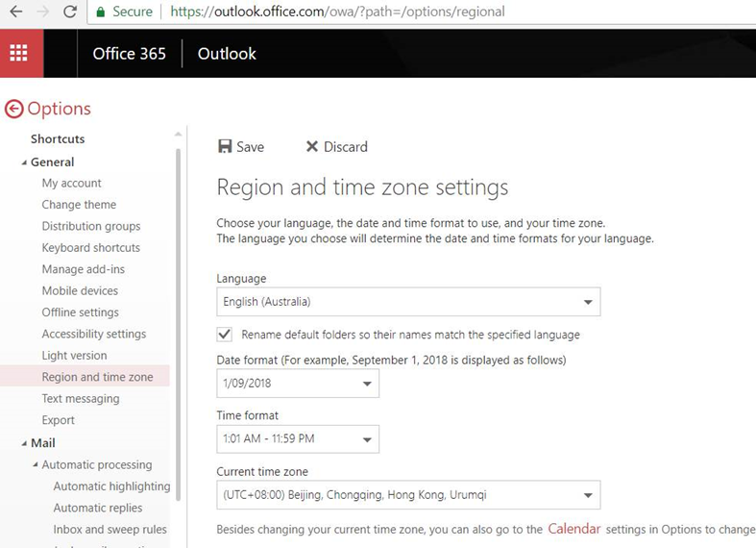The image size is (756, 548).
Task: Click the browser back arrow
Action: [15, 12]
